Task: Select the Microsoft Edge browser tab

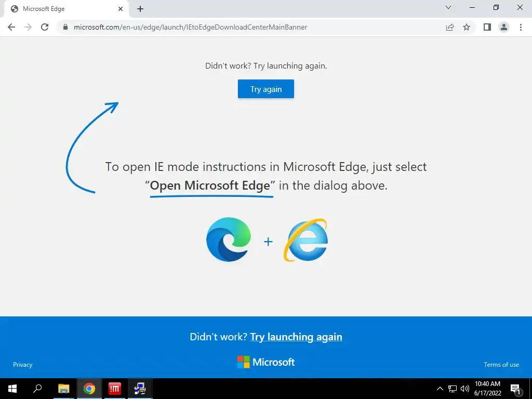Action: pos(66,9)
